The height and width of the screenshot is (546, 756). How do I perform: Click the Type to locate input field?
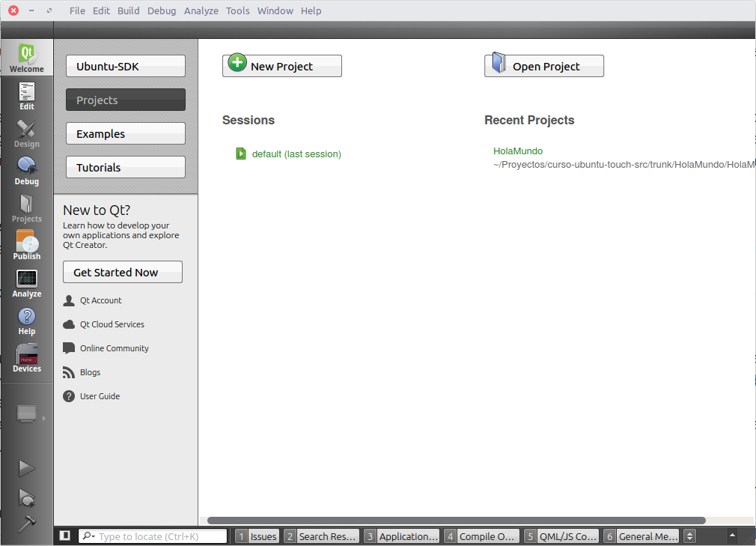tap(153, 536)
